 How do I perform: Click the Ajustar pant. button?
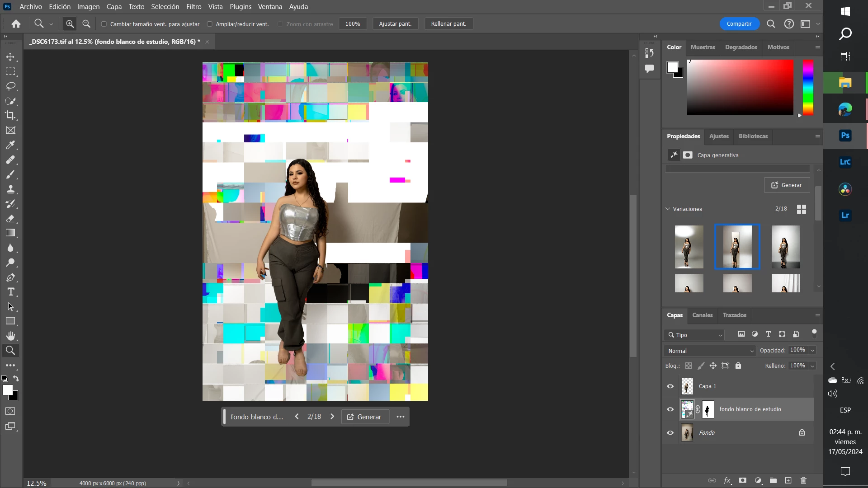[395, 24]
